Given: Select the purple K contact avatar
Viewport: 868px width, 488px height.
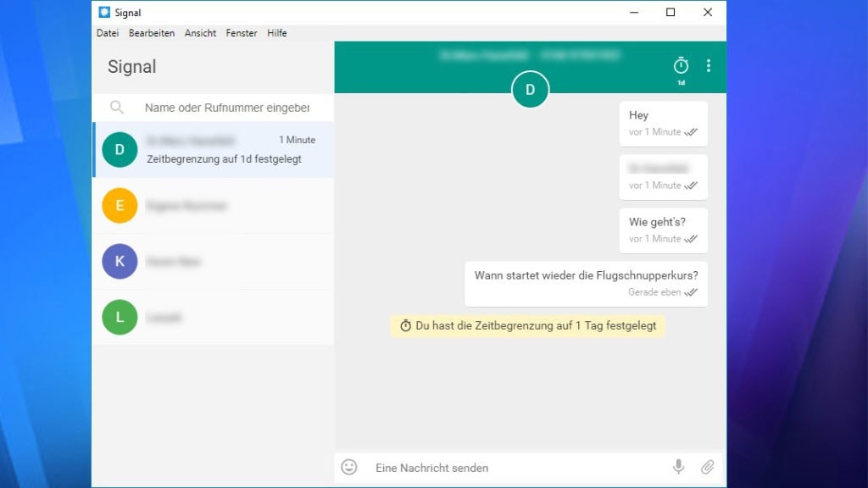Looking at the screenshot, I should pos(120,262).
